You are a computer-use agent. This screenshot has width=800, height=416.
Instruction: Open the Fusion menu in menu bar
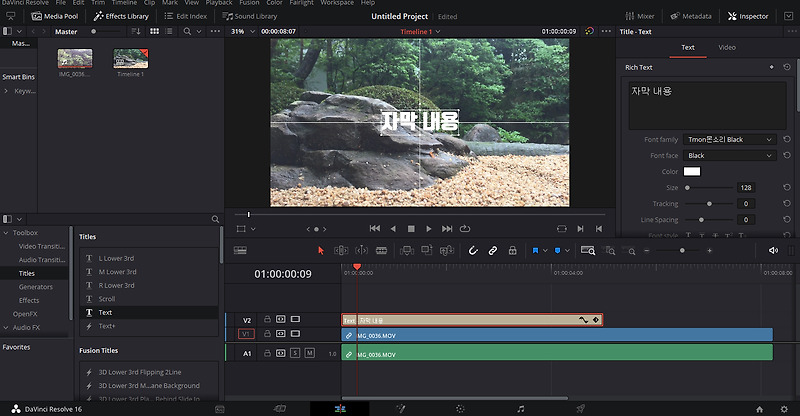point(249,3)
